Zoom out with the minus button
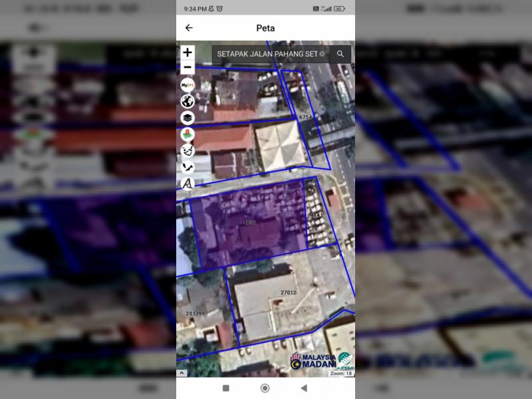The height and width of the screenshot is (399, 532). tap(188, 67)
